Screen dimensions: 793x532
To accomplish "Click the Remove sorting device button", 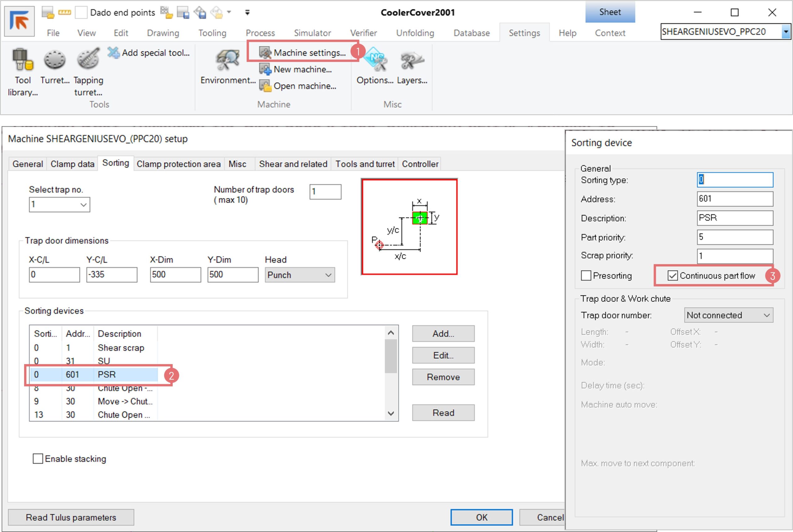I will (x=443, y=377).
